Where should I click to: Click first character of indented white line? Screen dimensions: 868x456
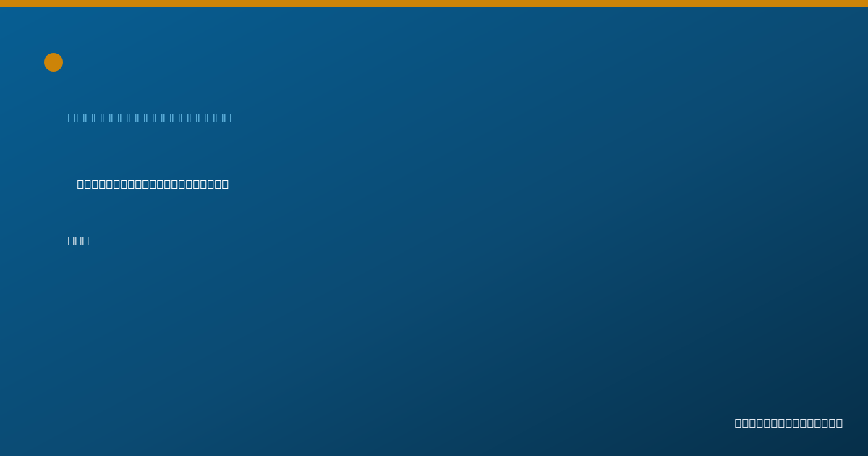(81, 184)
